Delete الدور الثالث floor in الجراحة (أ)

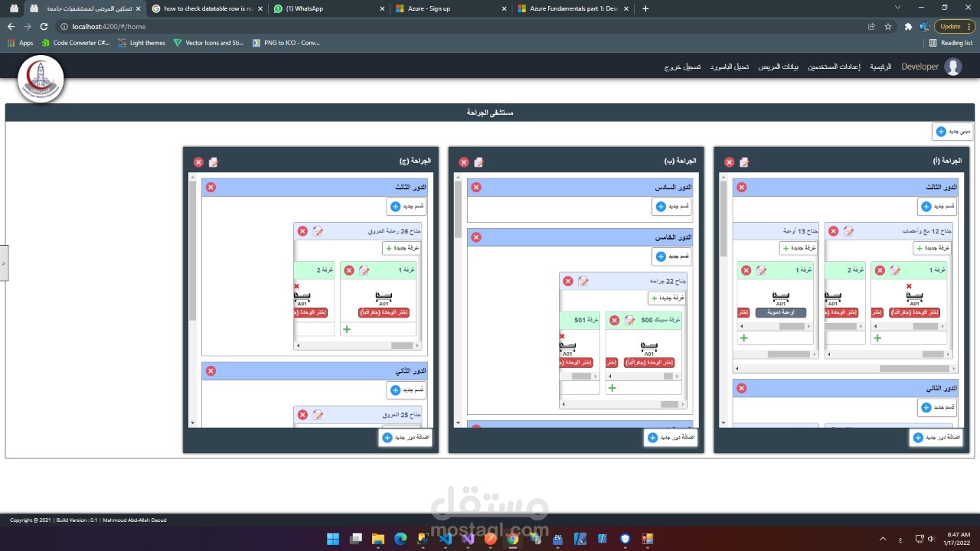[741, 187]
